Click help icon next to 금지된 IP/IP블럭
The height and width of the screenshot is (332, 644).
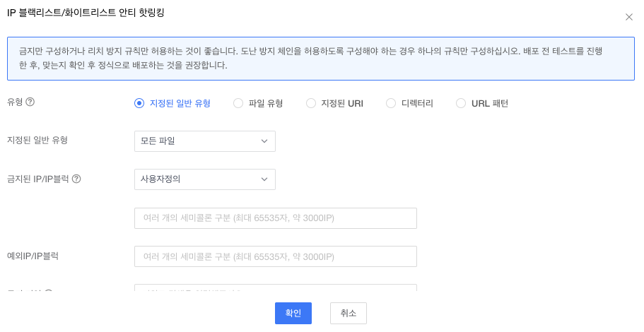point(76,179)
